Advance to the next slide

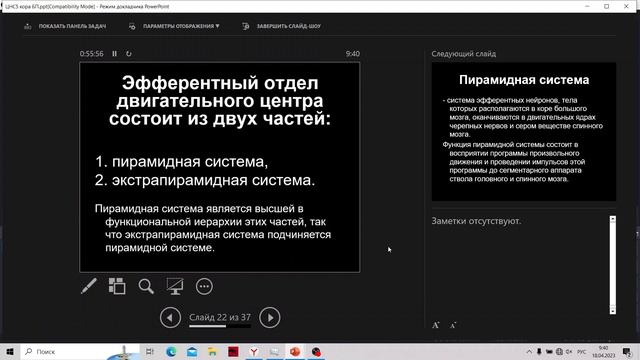(x=270, y=318)
